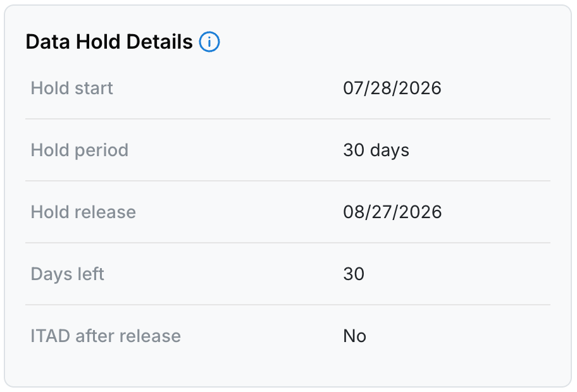Select the Data Hold Details heading
This screenshot has height=392, width=577.
[109, 42]
